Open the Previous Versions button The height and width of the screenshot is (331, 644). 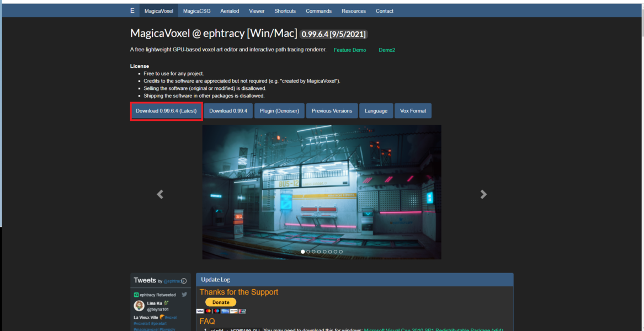[332, 111]
